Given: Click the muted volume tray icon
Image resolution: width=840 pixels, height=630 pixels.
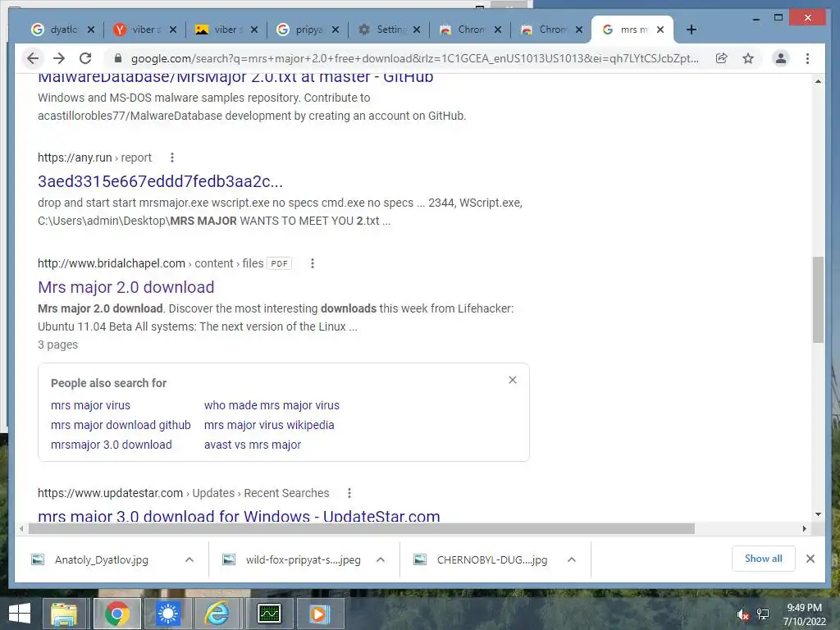Looking at the screenshot, I should point(742,614).
